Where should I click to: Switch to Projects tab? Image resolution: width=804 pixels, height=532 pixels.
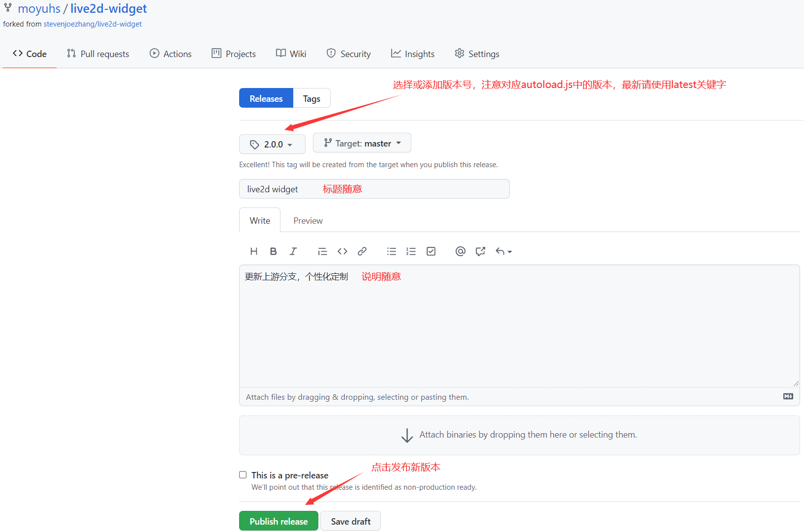234,54
